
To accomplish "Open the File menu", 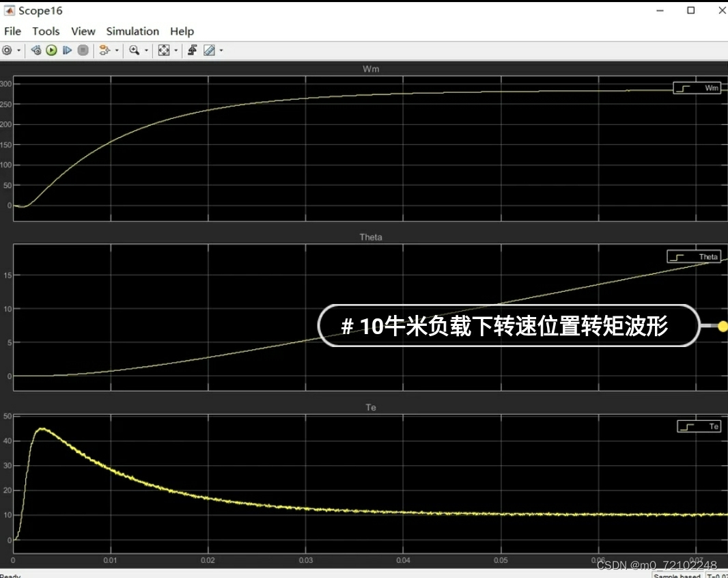I will click(x=12, y=31).
